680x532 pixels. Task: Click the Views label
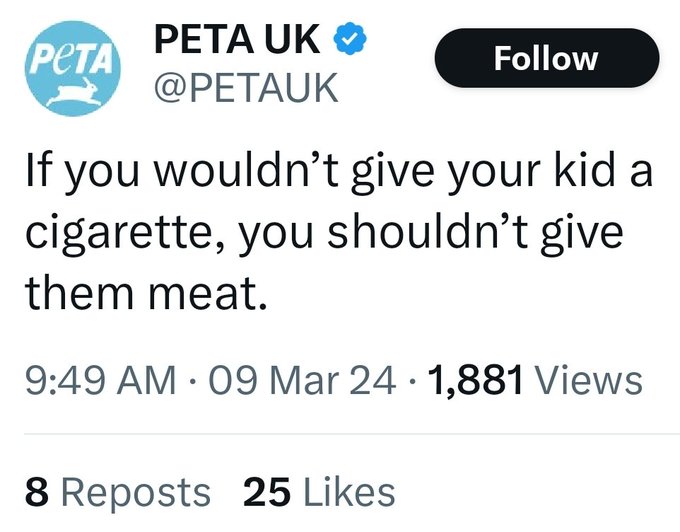589,380
